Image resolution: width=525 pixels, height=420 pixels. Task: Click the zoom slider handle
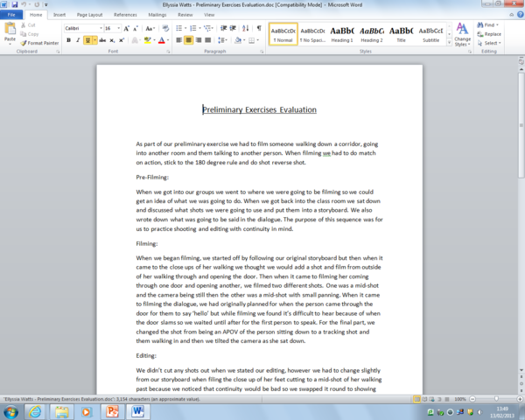496,399
